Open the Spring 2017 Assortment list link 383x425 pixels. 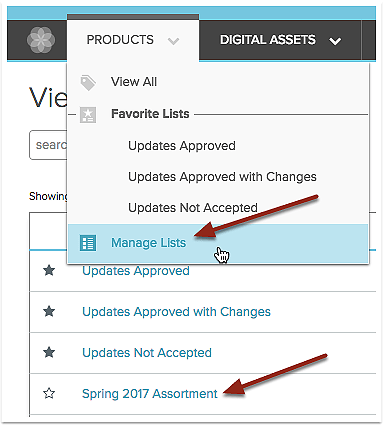pos(150,394)
